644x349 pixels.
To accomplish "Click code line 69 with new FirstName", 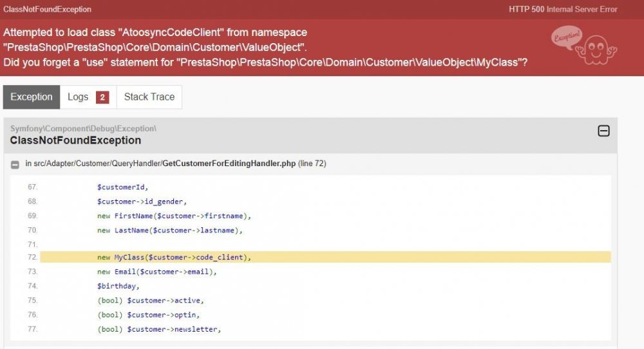I will click(x=174, y=216).
